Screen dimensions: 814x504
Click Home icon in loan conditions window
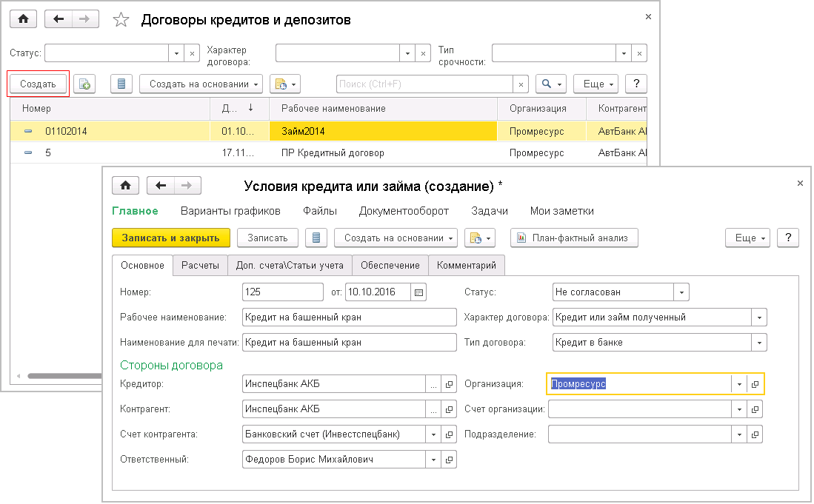[x=126, y=186]
